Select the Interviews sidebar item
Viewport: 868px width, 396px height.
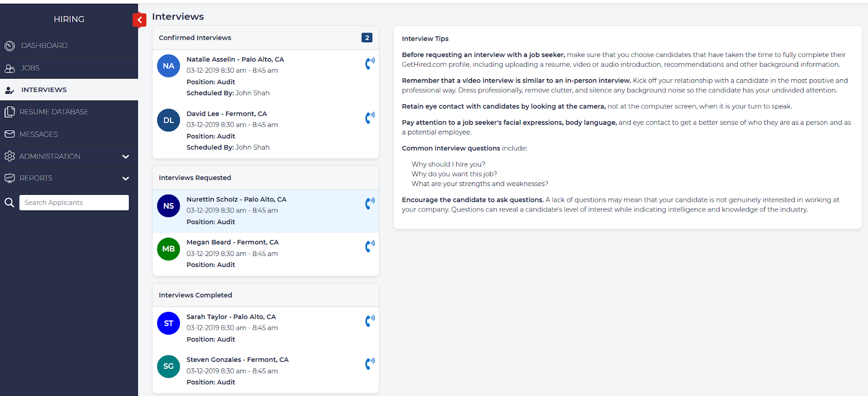[44, 90]
